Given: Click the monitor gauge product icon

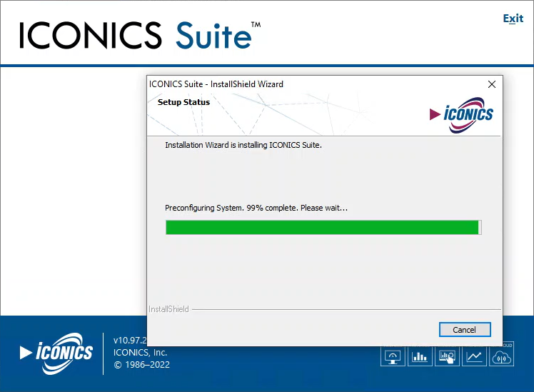Looking at the screenshot, I should tap(393, 356).
